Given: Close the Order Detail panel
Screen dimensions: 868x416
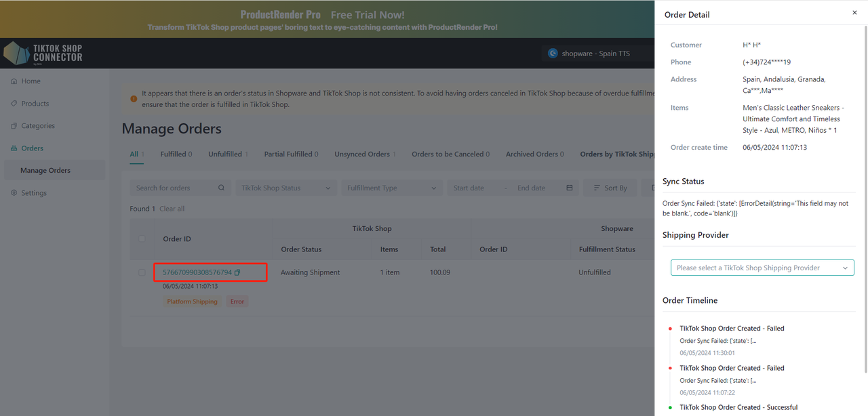Looking at the screenshot, I should click(x=854, y=13).
